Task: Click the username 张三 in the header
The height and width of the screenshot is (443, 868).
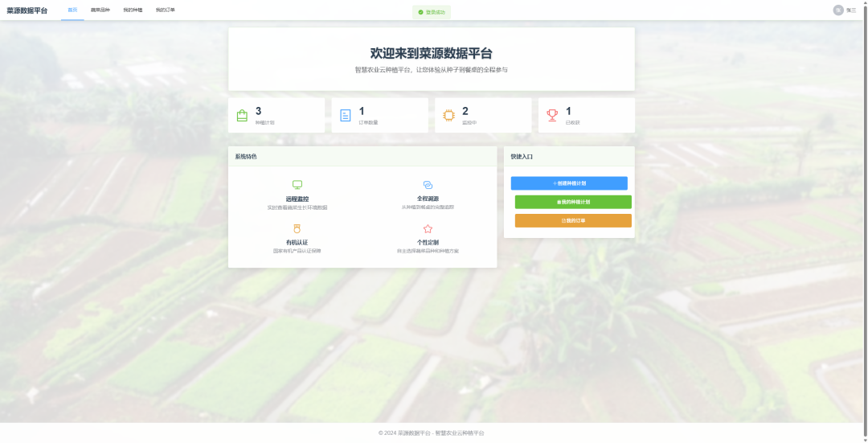Action: pyautogui.click(x=851, y=10)
